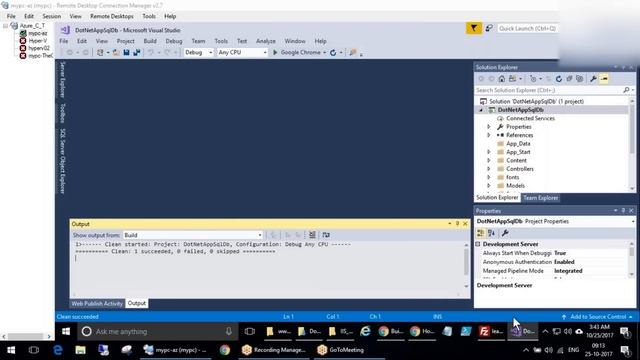Click Solution Explorer vertical scrollbar
Screen dimensions: 640x360
click(x=632, y=144)
